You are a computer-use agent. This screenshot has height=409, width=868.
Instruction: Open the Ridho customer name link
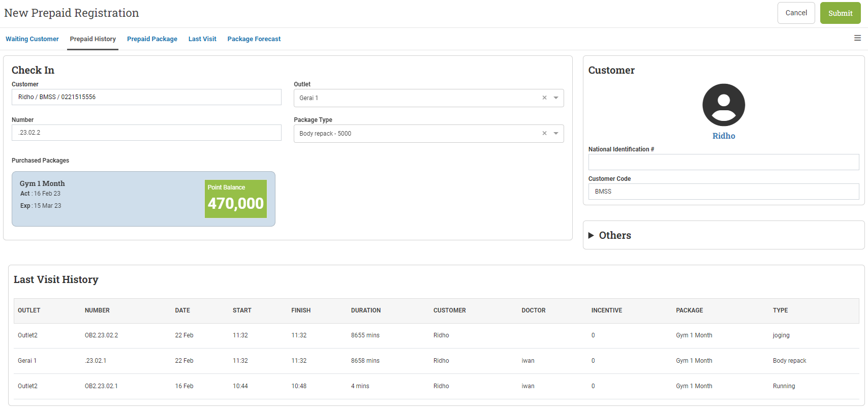click(724, 136)
